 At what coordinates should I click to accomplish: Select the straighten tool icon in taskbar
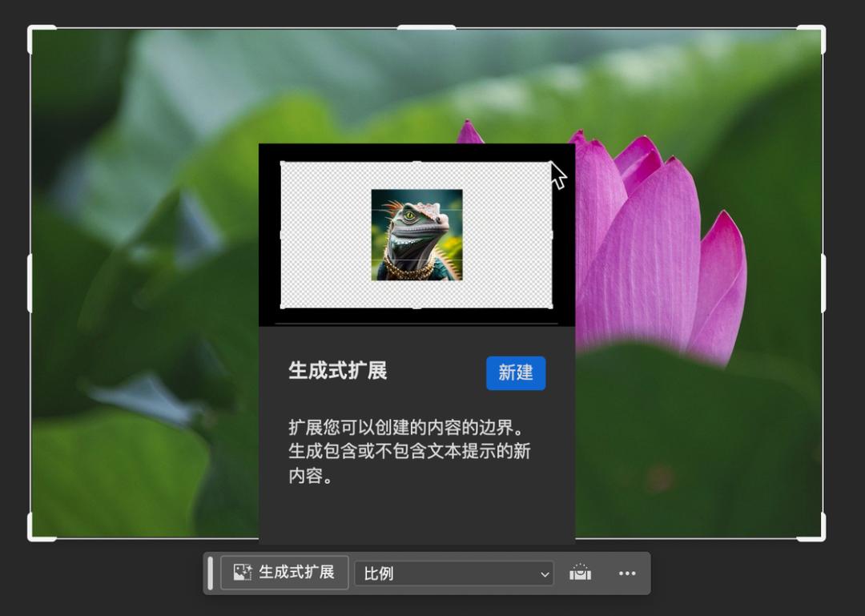tap(581, 573)
